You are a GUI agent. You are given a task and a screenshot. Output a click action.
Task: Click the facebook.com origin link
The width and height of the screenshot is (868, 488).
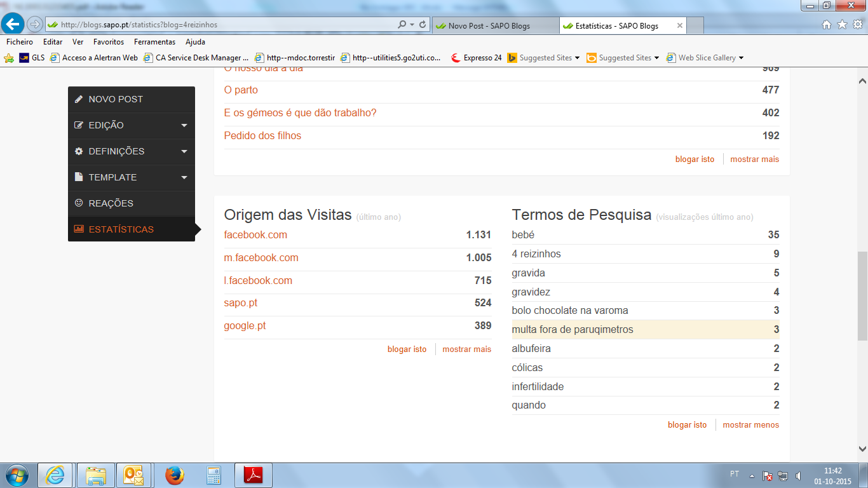tap(255, 235)
